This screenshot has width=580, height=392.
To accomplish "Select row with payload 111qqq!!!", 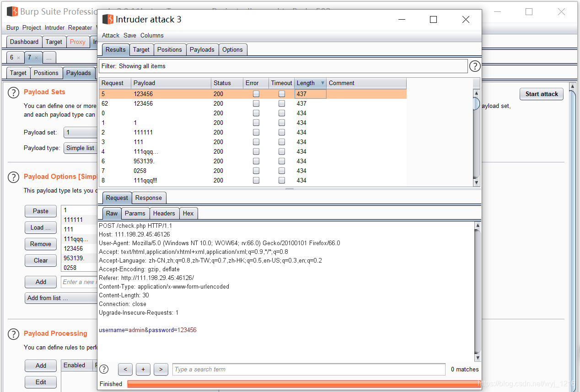I will click(252, 180).
